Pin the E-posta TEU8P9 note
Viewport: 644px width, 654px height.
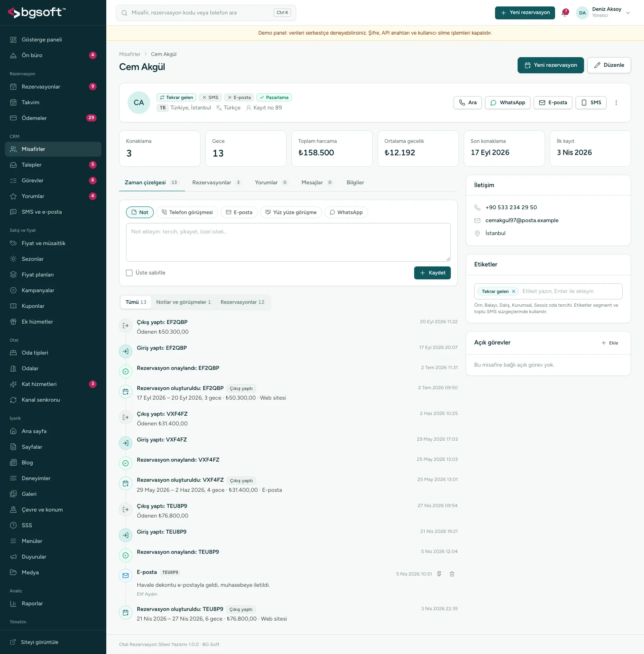click(x=439, y=574)
